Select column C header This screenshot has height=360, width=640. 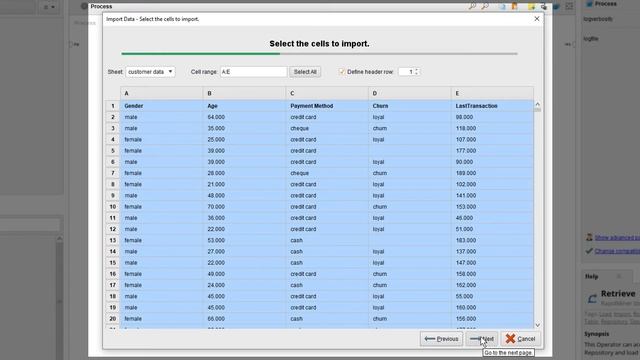click(327, 93)
